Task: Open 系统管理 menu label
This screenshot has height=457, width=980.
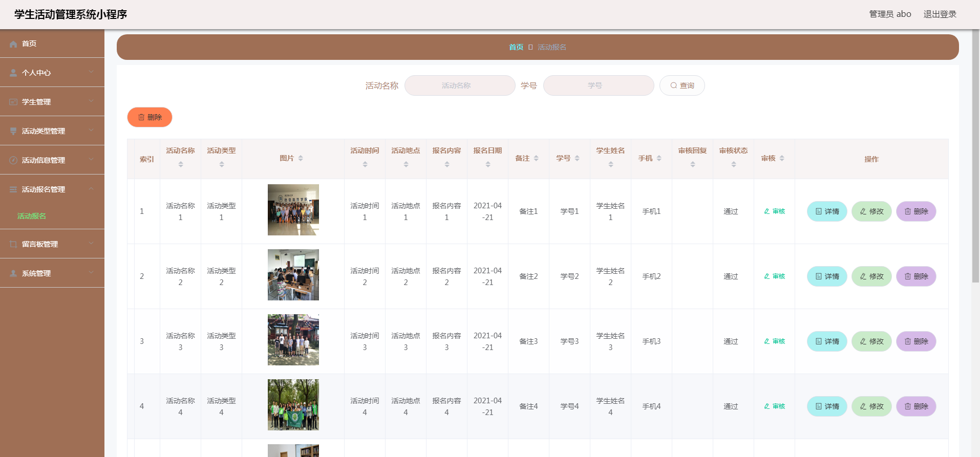Action: (x=36, y=274)
